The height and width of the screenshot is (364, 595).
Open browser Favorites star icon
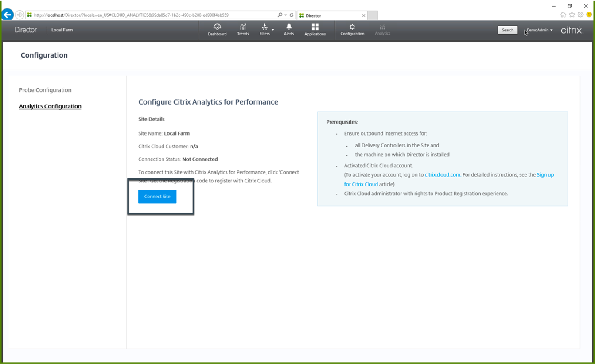pos(572,15)
